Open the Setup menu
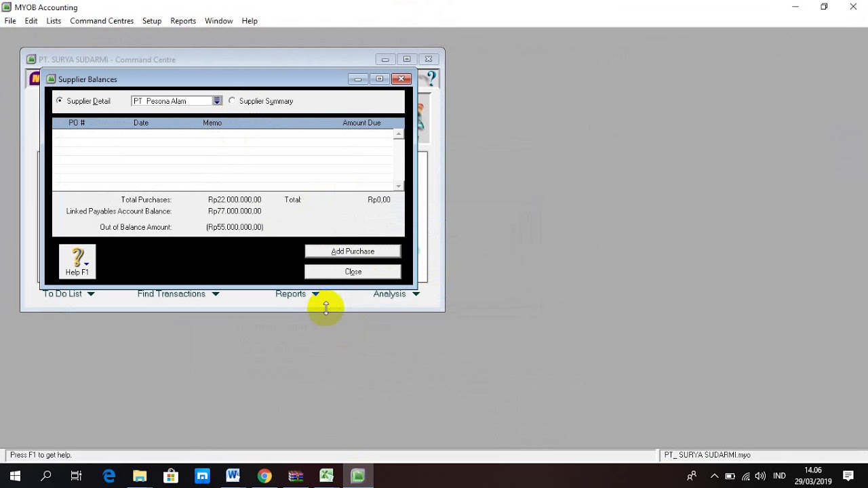 [x=152, y=21]
